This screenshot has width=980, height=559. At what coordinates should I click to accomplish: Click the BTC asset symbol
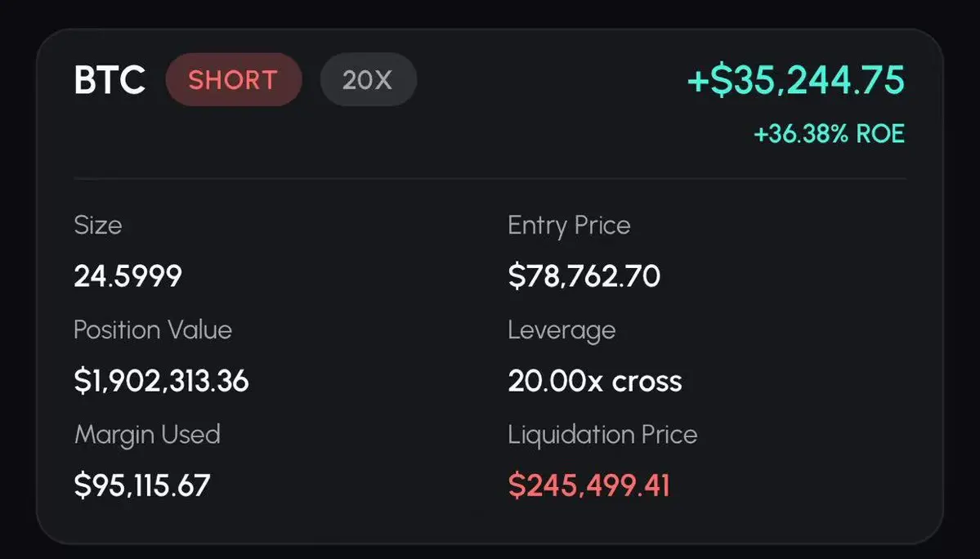[x=110, y=81]
